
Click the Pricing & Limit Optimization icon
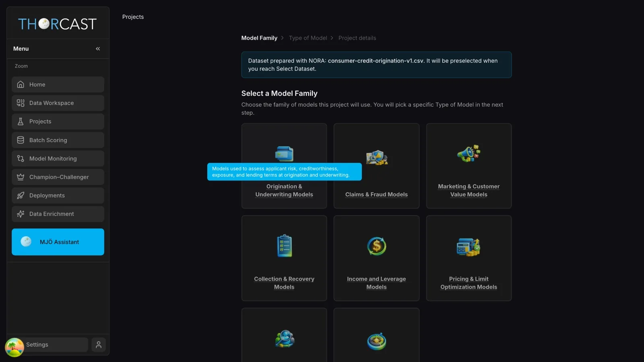click(469, 247)
